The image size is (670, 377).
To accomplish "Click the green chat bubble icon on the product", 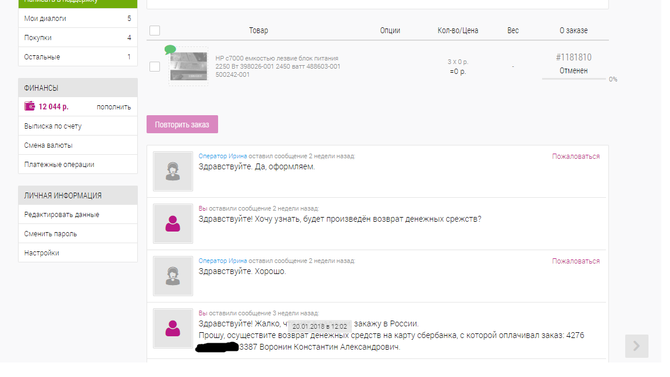I will [170, 50].
